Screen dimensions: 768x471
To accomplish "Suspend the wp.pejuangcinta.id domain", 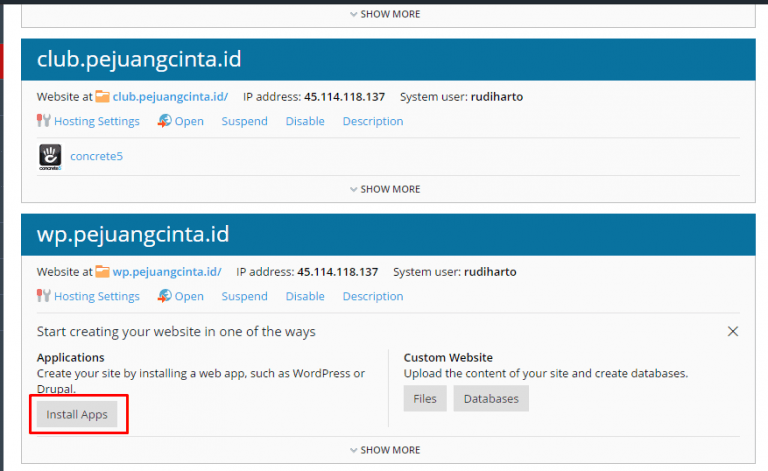I will (244, 297).
